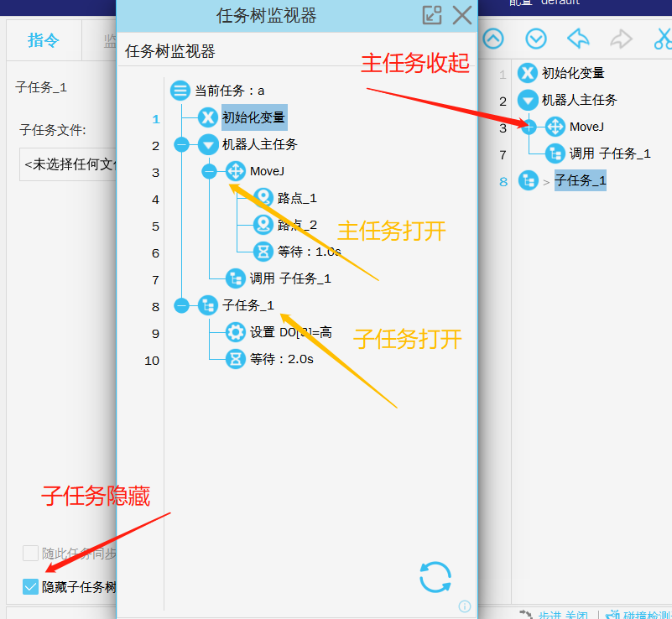Select 路点_1 waypoint in monitor tree
672x619 pixels.
pos(297,199)
